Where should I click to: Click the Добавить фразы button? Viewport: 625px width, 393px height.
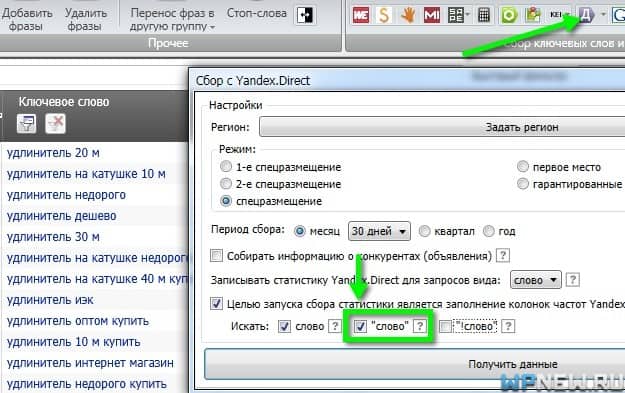[26, 19]
